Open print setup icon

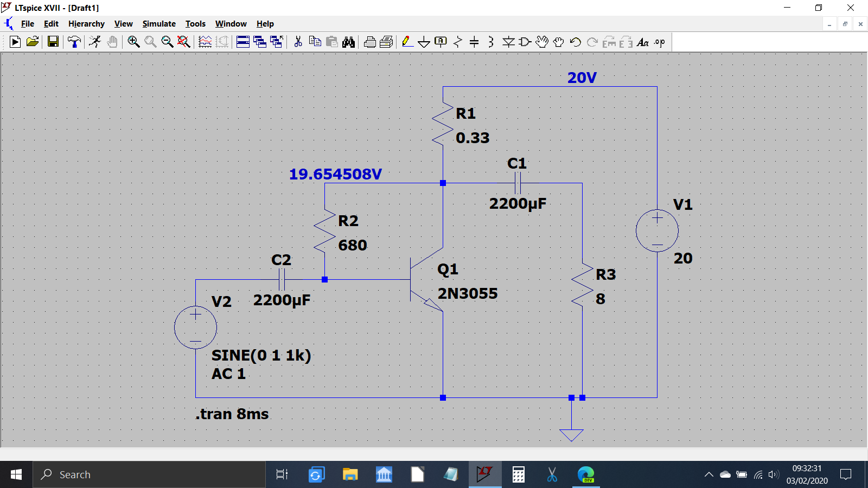[370, 42]
